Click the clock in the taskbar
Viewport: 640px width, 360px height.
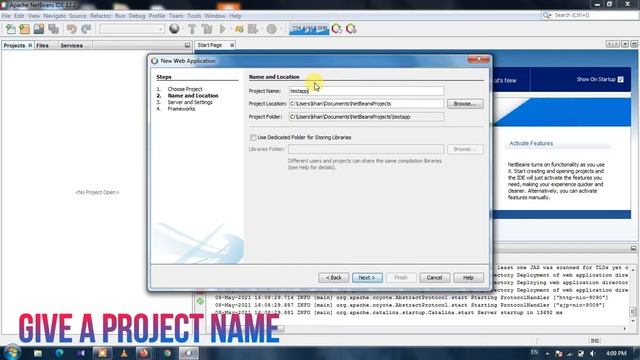click(616, 353)
